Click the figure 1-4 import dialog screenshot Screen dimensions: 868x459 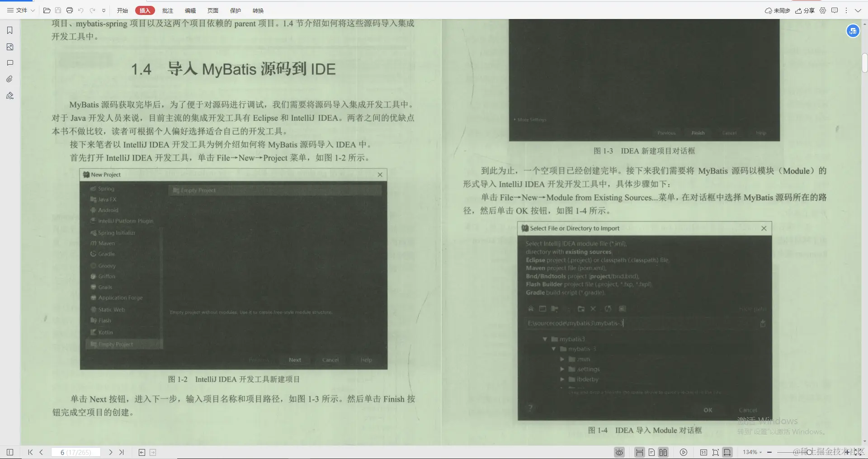(645, 321)
